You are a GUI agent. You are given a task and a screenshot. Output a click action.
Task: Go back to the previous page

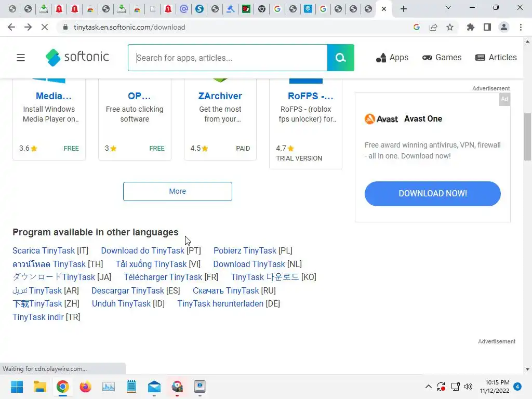point(11,27)
